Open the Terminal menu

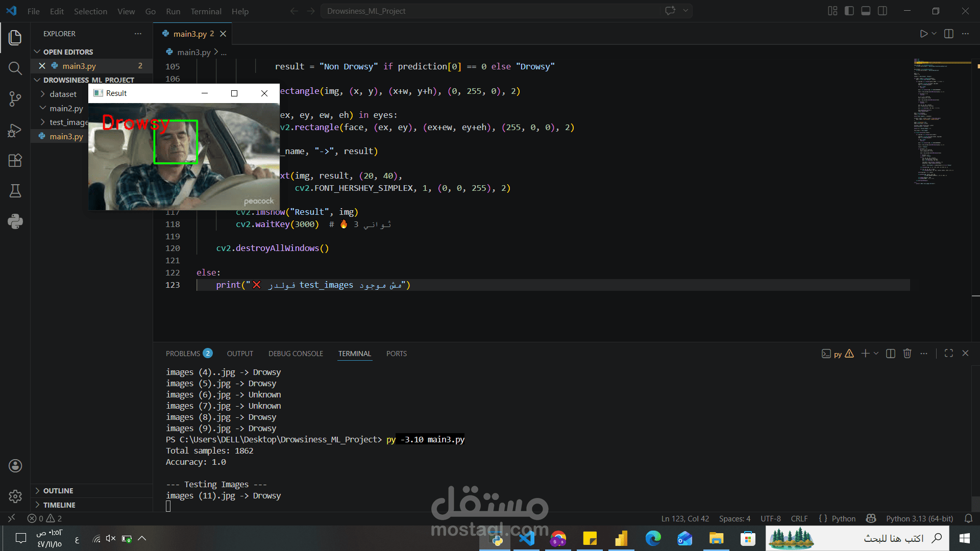[206, 11]
